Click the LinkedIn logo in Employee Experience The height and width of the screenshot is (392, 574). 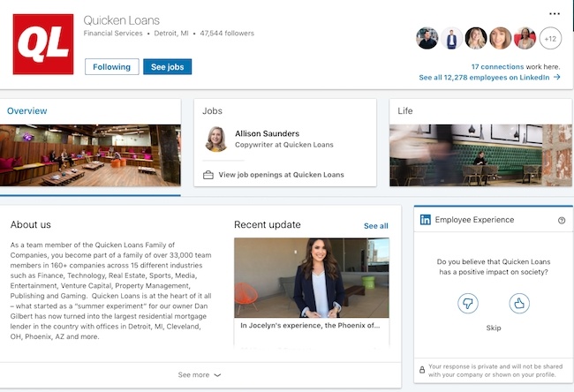[x=425, y=220]
